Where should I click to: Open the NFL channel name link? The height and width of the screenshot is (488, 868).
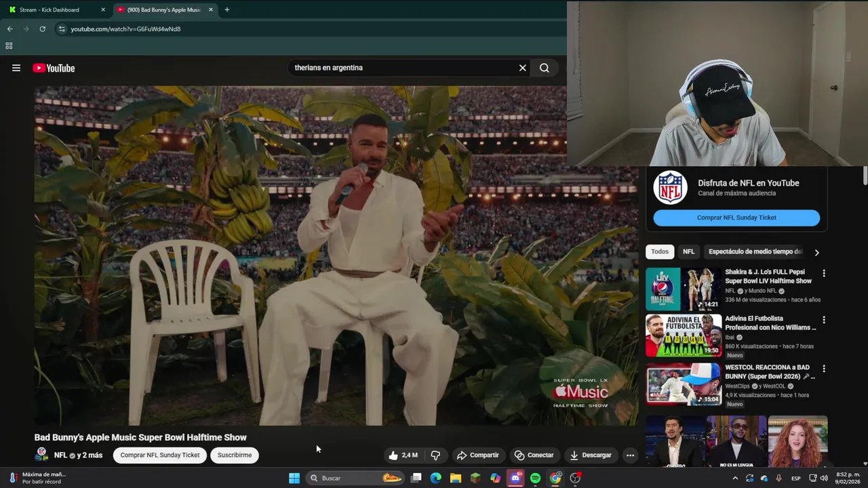[x=60, y=455]
